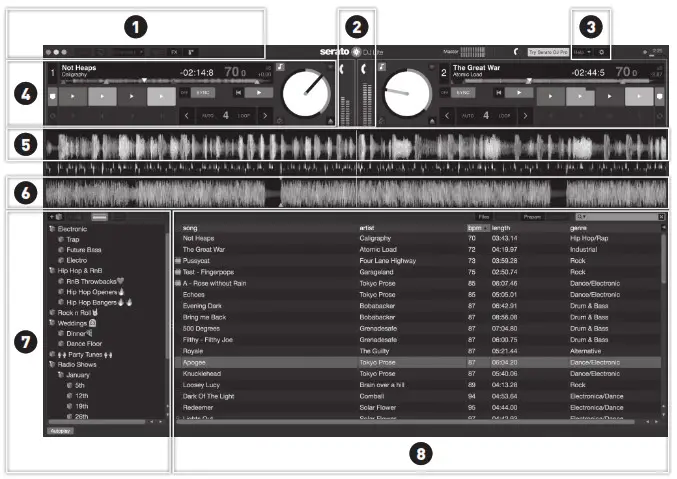Open the Settings gear in the top bar
The image size is (677, 479).
tap(601, 52)
